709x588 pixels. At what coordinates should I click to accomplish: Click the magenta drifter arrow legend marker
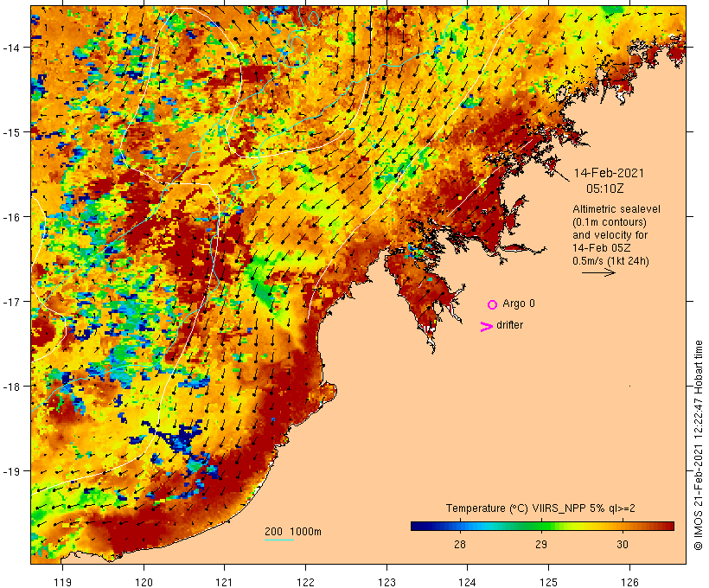pos(487,327)
